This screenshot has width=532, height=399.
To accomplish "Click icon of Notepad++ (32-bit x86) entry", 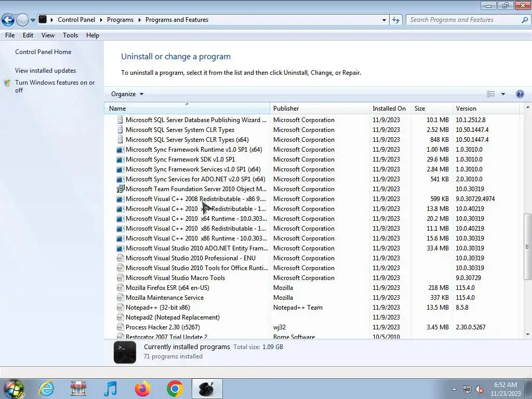I will (120, 308).
